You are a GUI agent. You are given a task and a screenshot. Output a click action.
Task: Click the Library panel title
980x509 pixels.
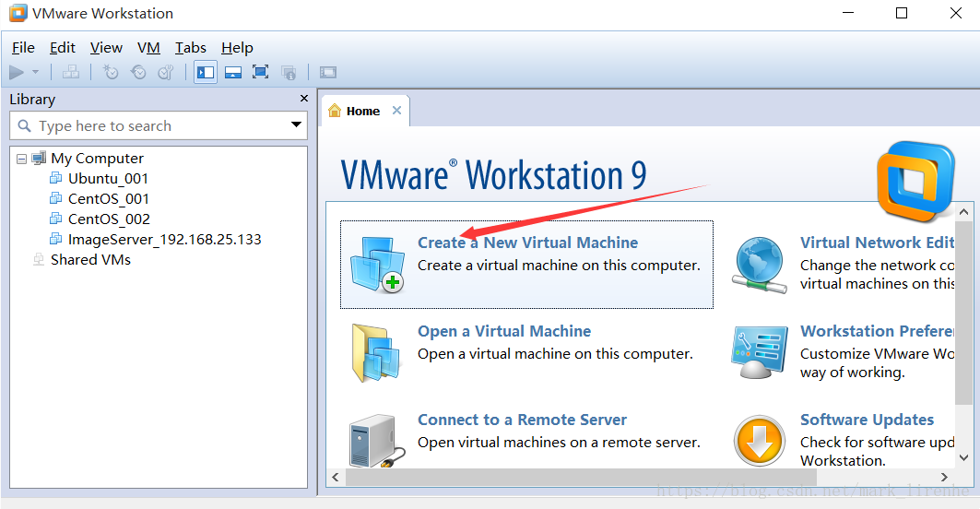click(x=32, y=100)
